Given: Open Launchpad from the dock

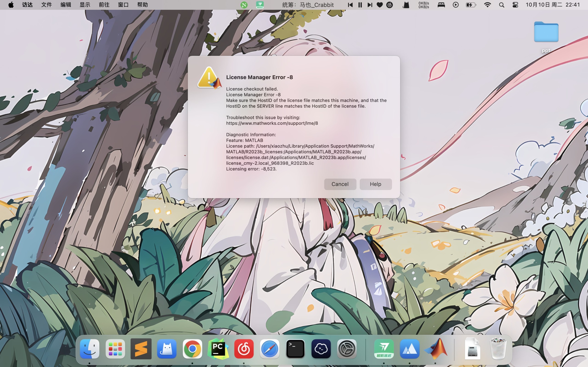Looking at the screenshot, I should tap(115, 349).
